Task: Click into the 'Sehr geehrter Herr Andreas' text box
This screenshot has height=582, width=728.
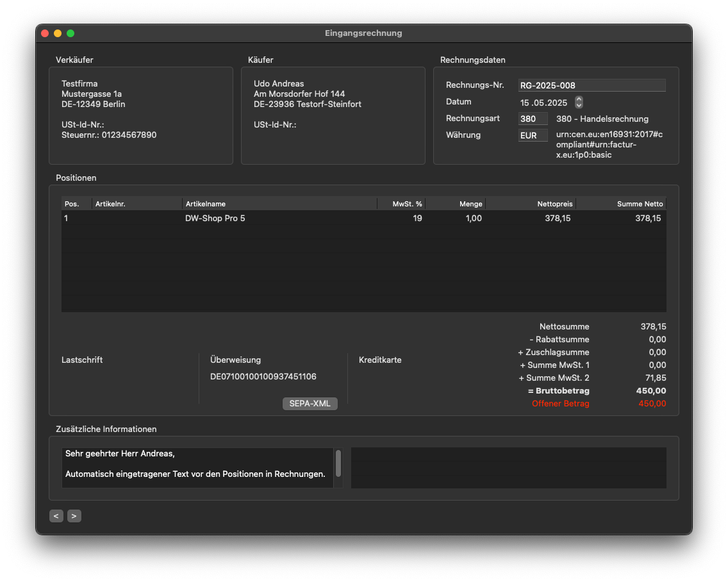Action: pos(197,468)
